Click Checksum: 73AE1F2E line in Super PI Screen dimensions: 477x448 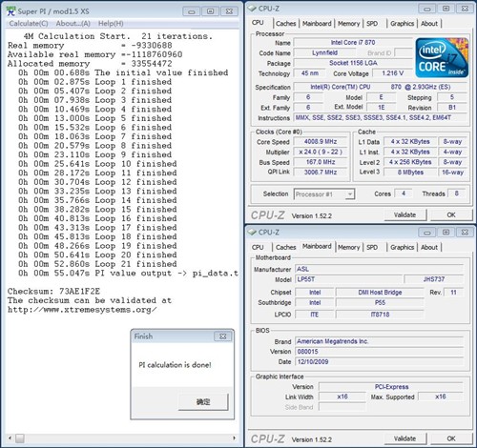(x=53, y=292)
